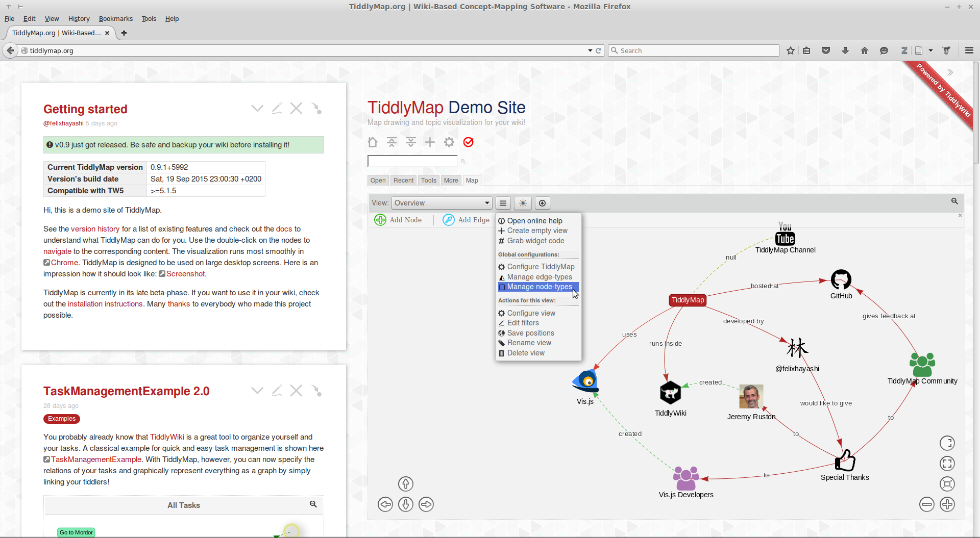Switch to the Recent sidebar tab

(403, 181)
